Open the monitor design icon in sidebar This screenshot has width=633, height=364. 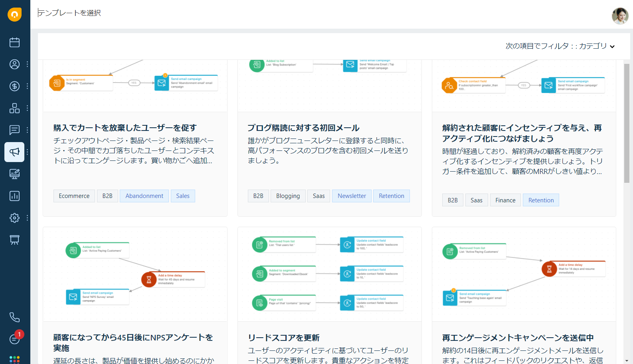[x=15, y=174]
